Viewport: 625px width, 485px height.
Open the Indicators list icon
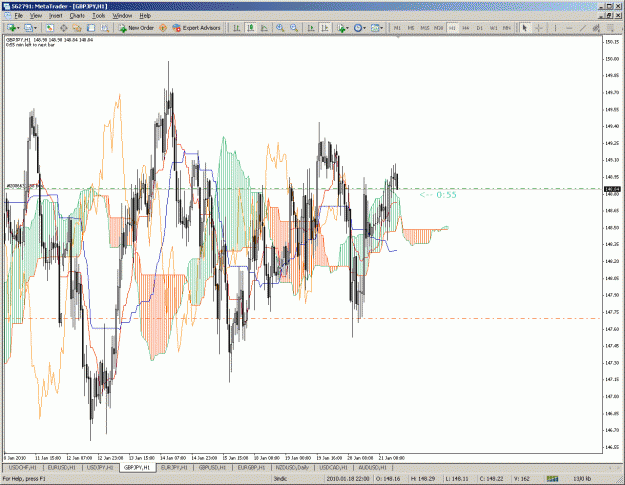[341, 28]
